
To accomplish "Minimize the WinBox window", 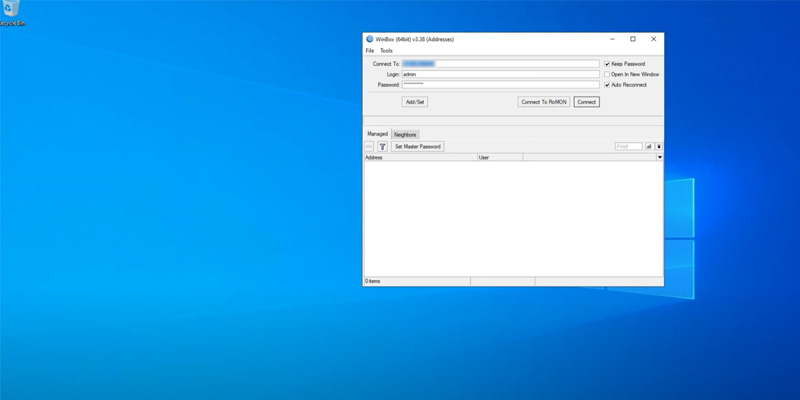I will pos(612,39).
